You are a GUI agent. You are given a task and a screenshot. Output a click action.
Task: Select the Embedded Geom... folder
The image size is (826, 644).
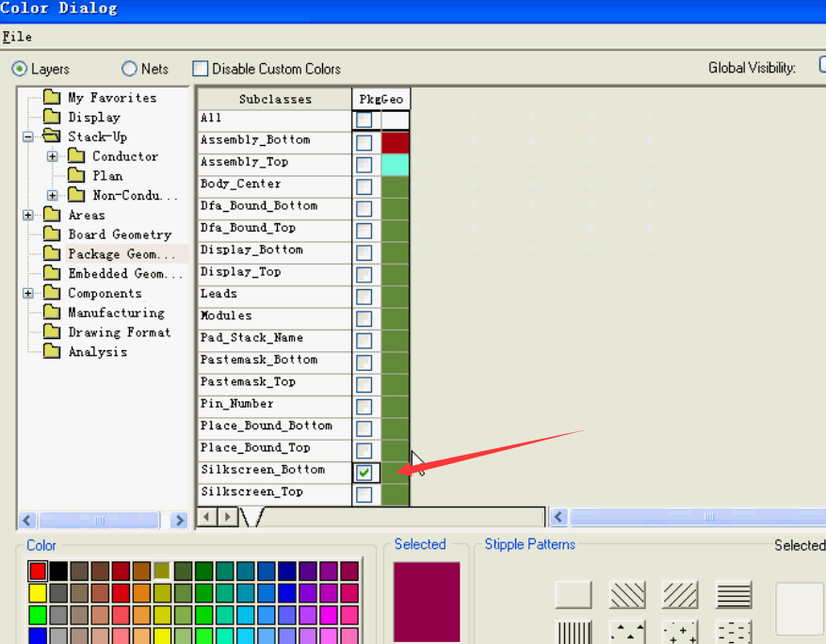pyautogui.click(x=113, y=273)
